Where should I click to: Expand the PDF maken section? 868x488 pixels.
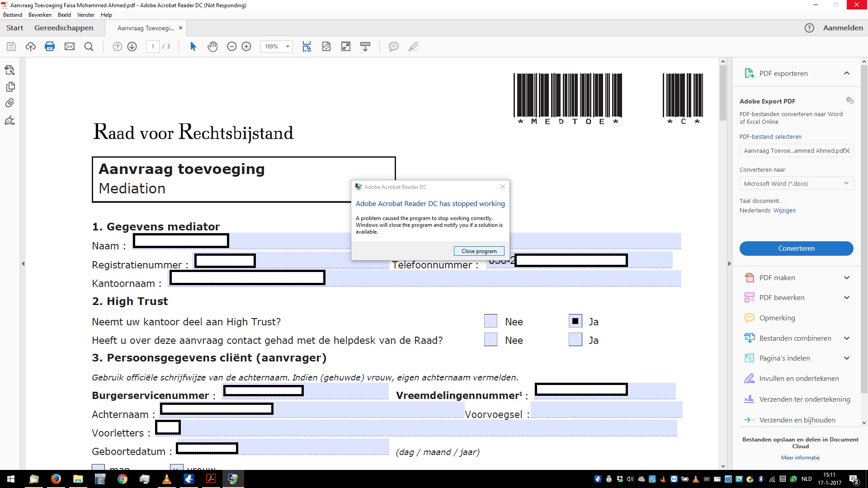[847, 278]
